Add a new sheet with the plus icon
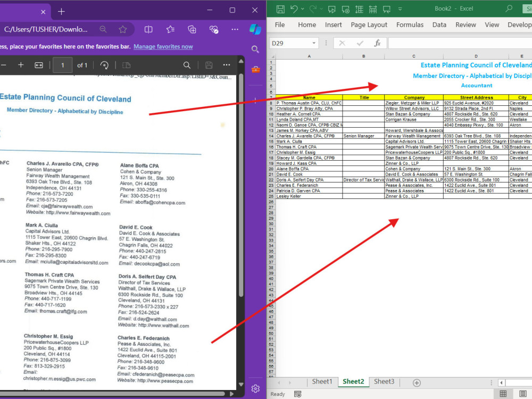 click(417, 383)
